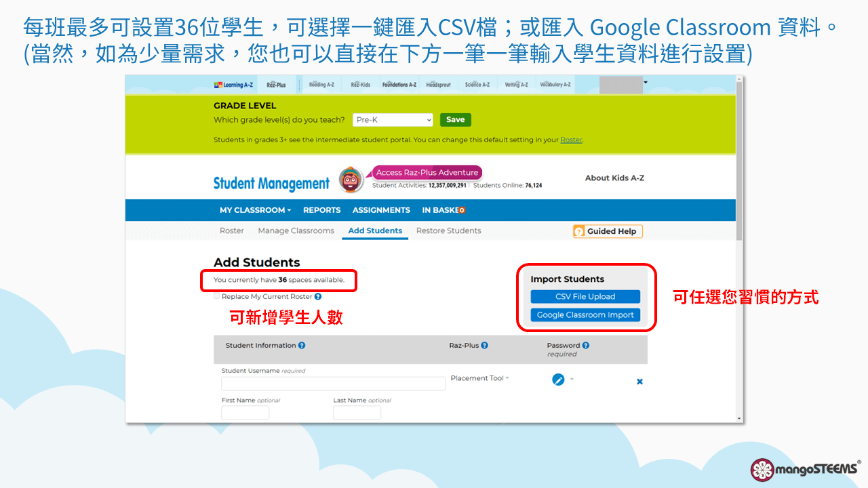Click the Guided Help button
The height and width of the screenshot is (488, 868).
(608, 231)
